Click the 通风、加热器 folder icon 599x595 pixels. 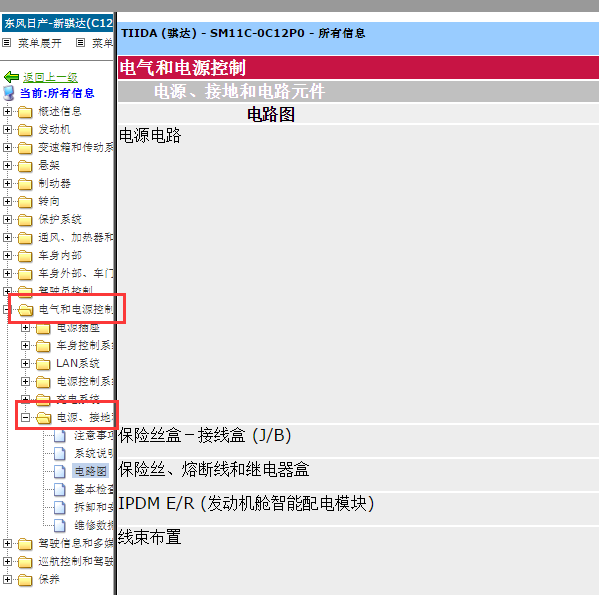tap(25, 238)
